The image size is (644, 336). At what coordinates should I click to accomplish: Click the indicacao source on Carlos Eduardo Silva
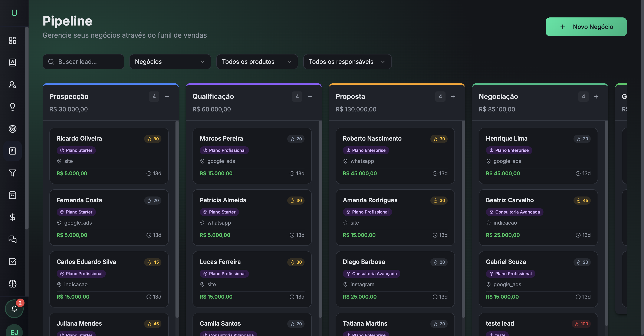coord(76,285)
